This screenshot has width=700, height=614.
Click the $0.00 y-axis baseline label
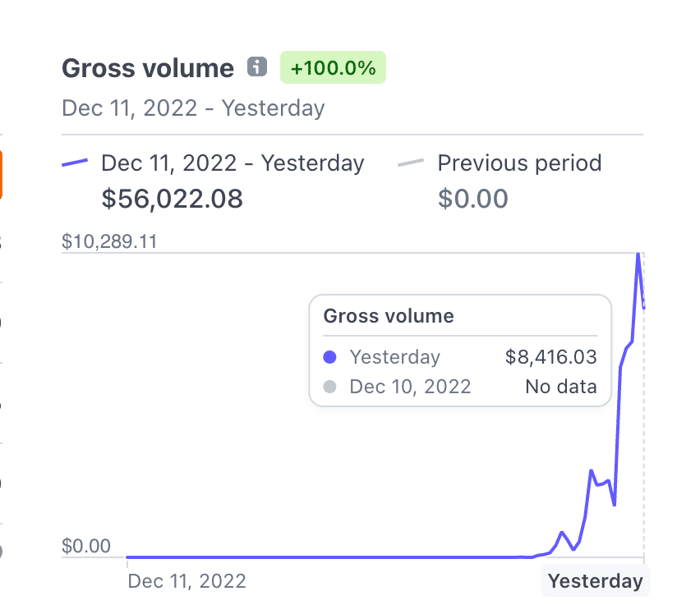coord(86,546)
